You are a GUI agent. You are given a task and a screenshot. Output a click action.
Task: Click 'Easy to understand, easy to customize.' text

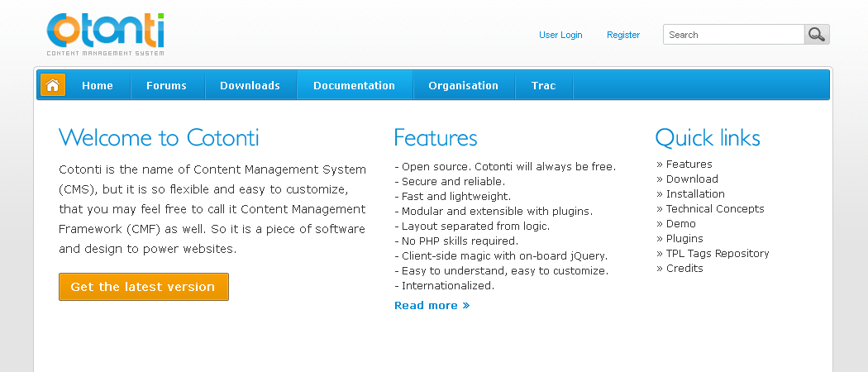pyautogui.click(x=505, y=270)
